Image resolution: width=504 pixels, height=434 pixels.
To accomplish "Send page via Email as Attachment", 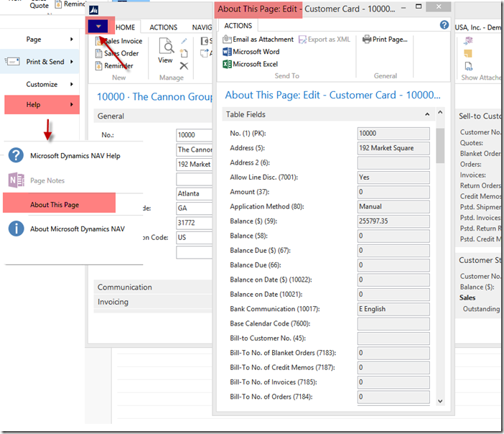I will click(258, 40).
